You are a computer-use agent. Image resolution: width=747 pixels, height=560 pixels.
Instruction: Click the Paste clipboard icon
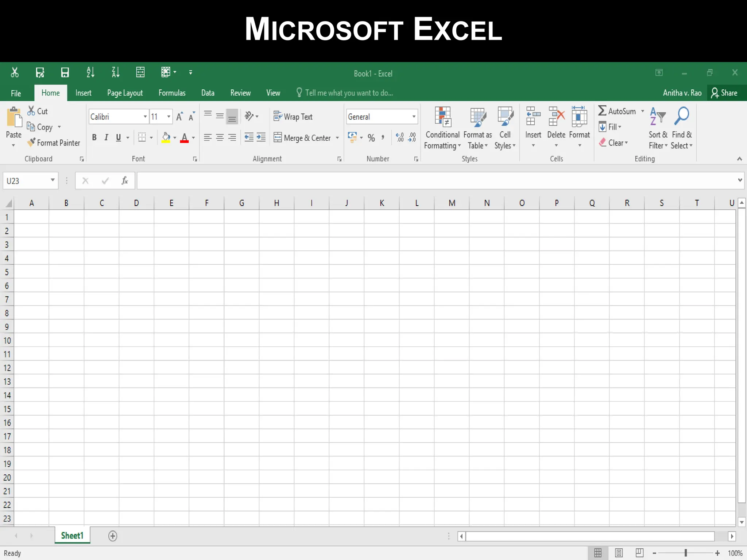(x=14, y=117)
